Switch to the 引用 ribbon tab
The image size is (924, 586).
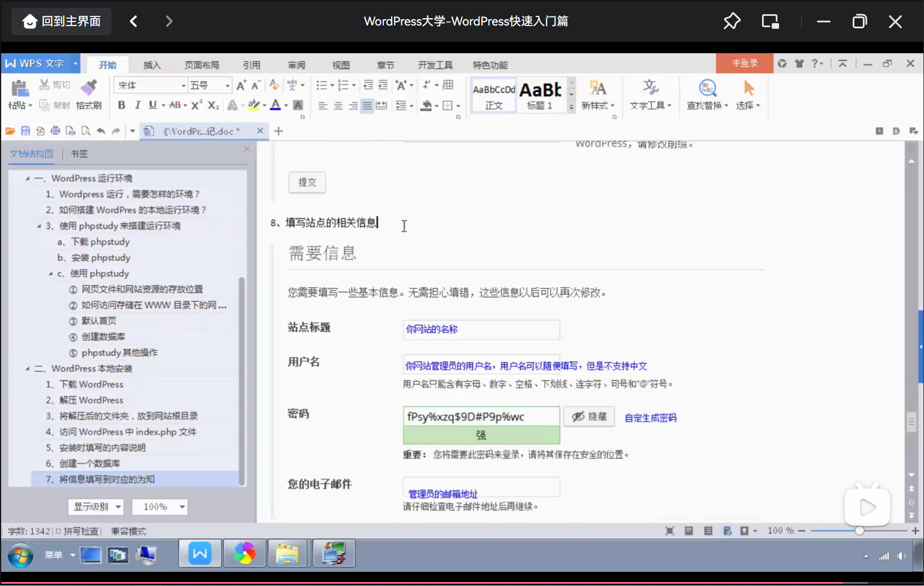(x=251, y=65)
